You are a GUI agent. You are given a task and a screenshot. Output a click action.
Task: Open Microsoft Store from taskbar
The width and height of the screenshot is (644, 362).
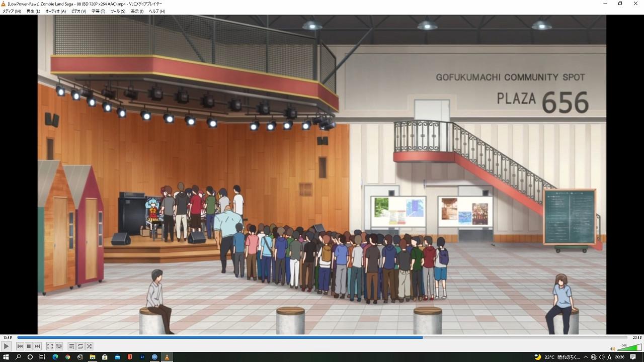(105, 357)
